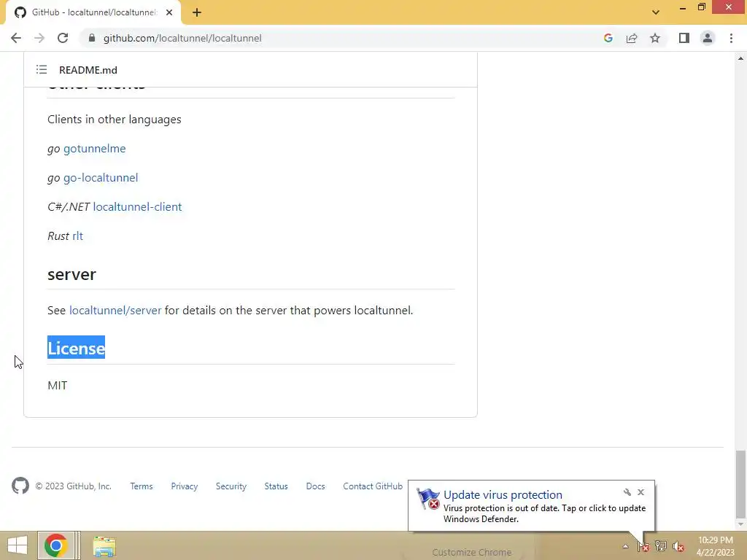This screenshot has width=747, height=560.
Task: Open Security footer link
Action: pos(231,486)
